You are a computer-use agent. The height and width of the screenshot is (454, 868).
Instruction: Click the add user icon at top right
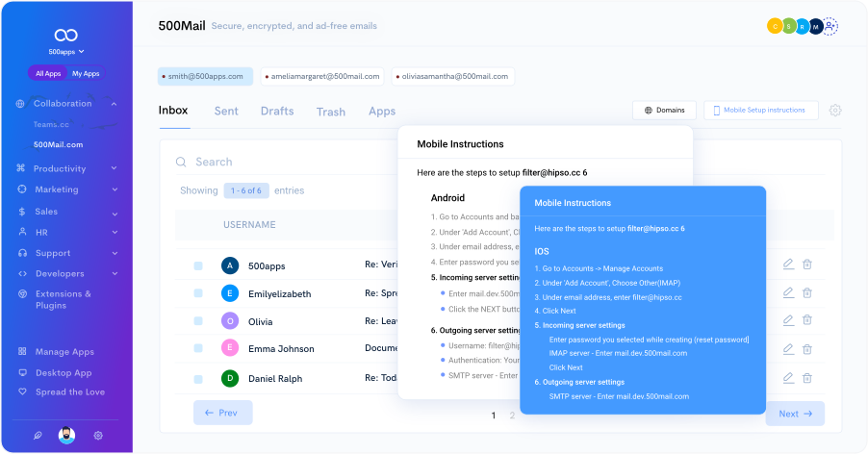click(830, 26)
